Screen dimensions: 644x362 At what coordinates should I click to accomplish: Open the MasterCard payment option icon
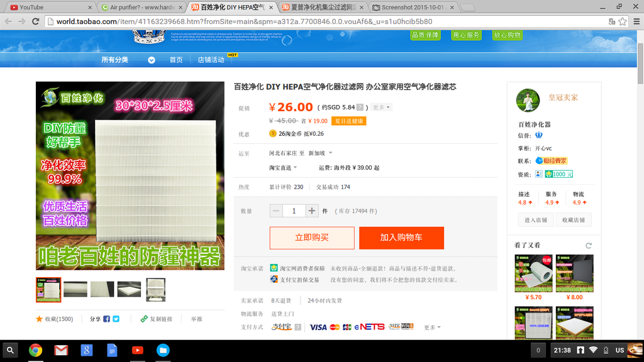(335, 326)
